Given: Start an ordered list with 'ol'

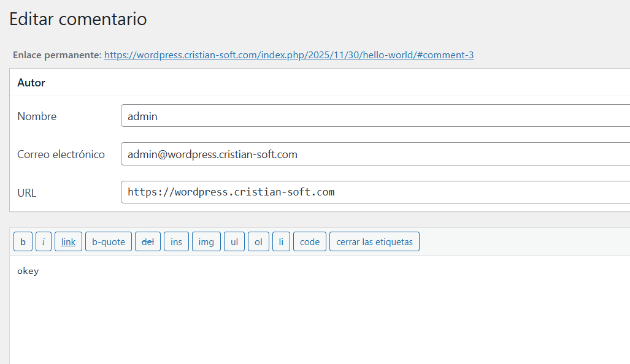Looking at the screenshot, I should tap(258, 241).
